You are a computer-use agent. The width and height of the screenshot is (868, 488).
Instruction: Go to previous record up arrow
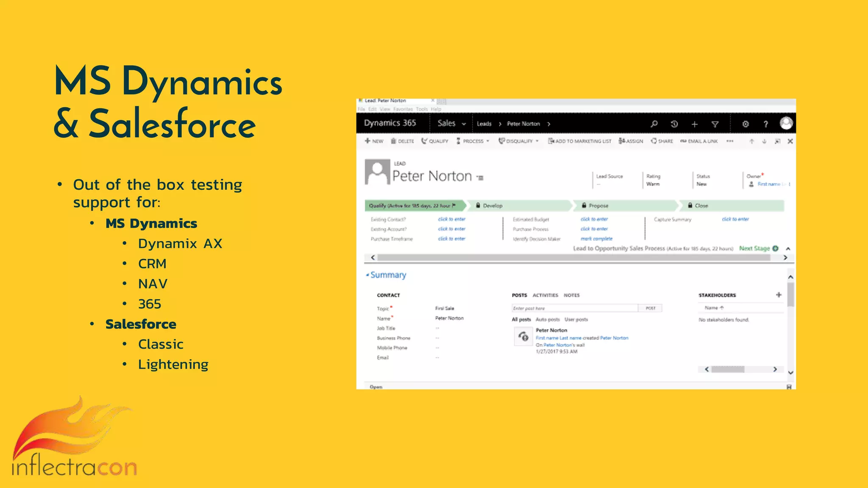click(x=751, y=141)
